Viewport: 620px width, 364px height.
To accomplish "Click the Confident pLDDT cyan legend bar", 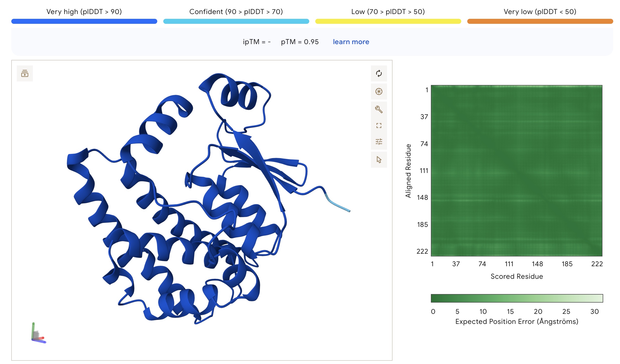I will tap(236, 22).
